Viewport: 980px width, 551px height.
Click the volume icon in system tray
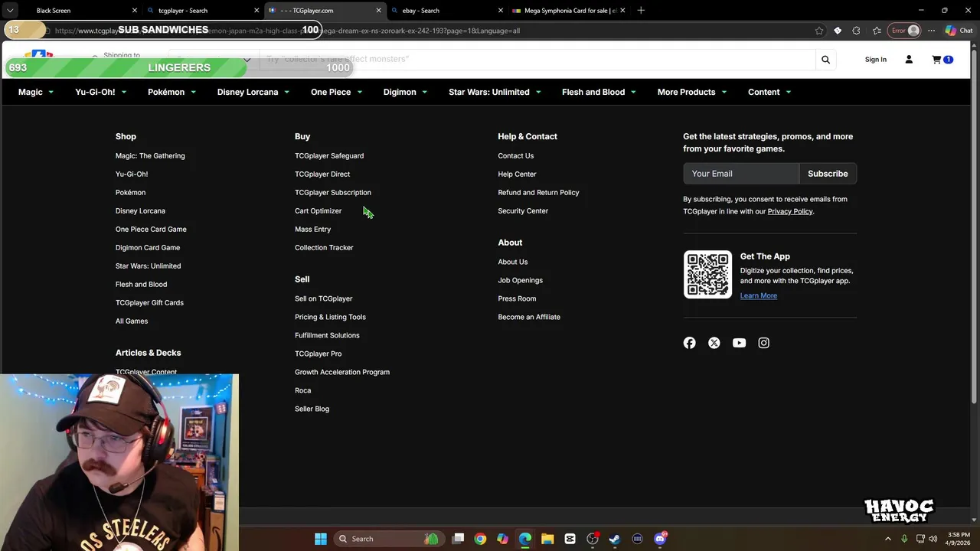click(x=933, y=539)
